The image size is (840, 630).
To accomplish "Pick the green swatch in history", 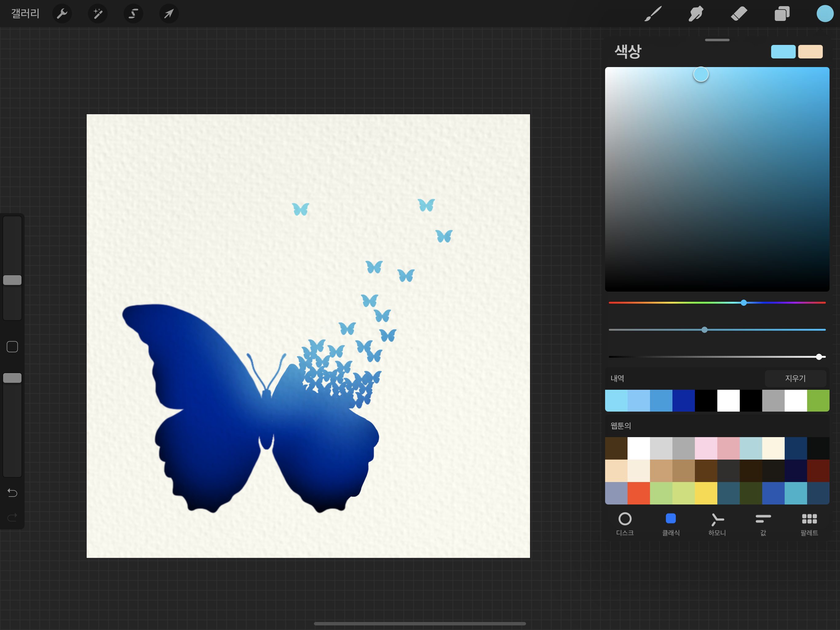I will coord(818,401).
